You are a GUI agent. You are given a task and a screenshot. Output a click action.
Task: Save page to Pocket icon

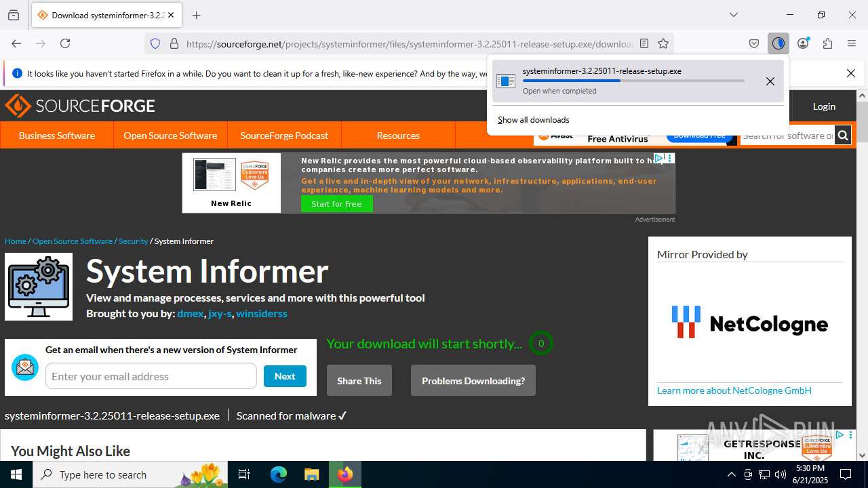pos(754,43)
